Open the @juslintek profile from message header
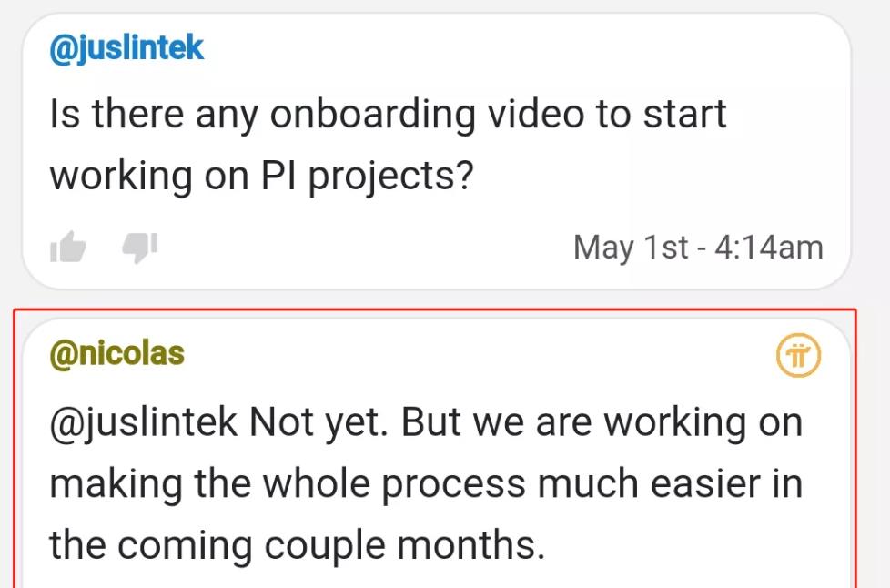Viewport: 890px width, 588px height. 126,48
